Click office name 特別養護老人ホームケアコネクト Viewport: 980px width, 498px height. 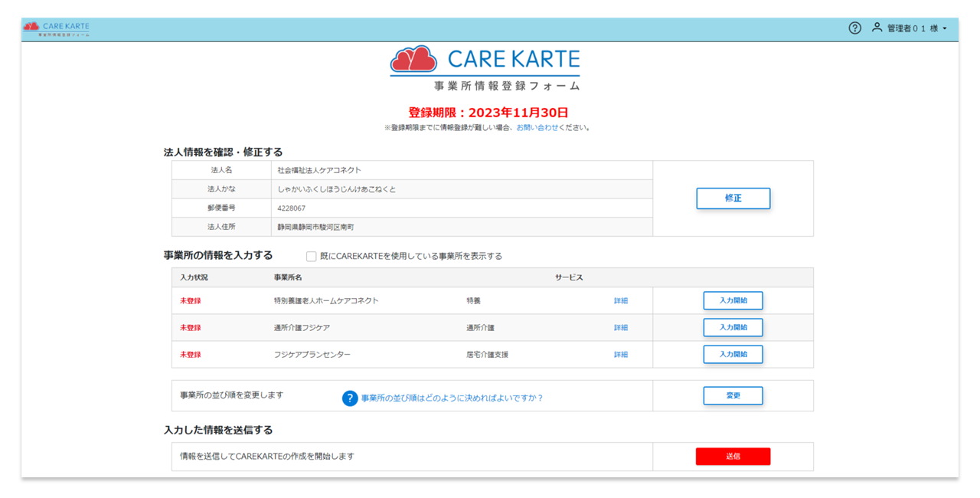326,301
